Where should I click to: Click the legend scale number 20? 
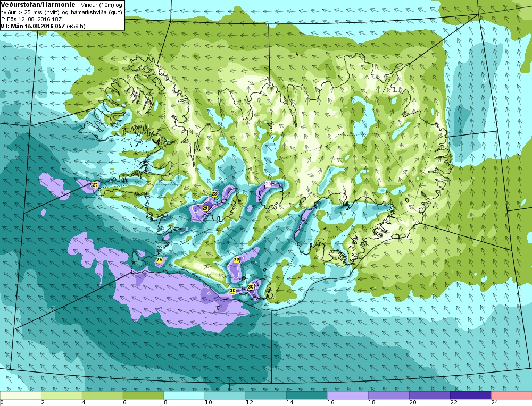click(x=413, y=403)
